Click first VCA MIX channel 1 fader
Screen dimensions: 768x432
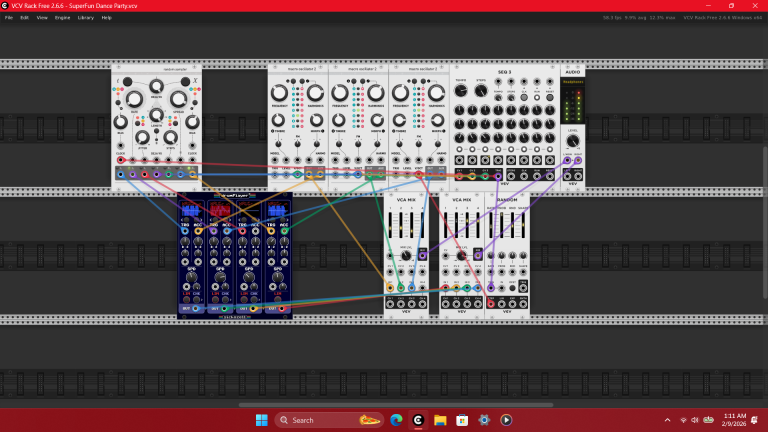[390, 226]
